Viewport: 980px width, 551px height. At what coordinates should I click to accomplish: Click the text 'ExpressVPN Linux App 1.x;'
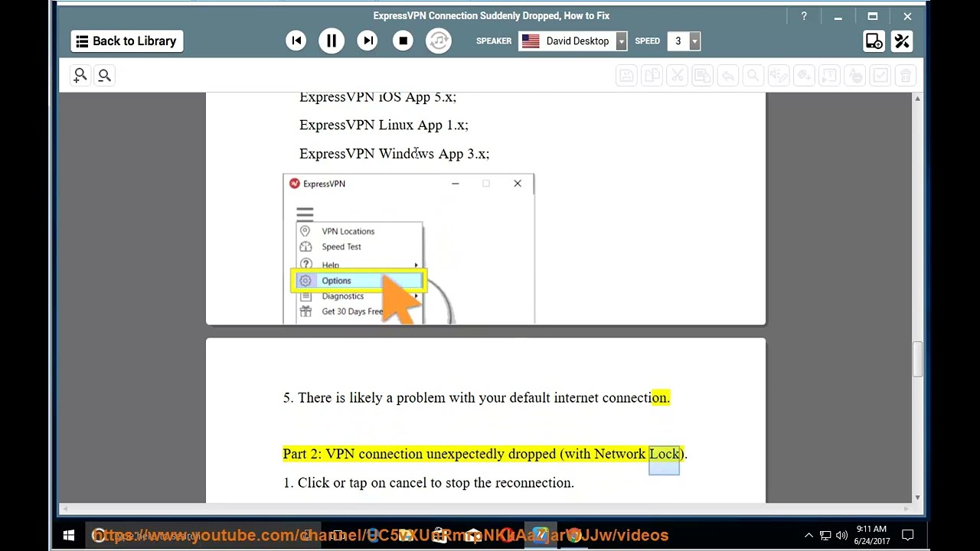point(384,125)
